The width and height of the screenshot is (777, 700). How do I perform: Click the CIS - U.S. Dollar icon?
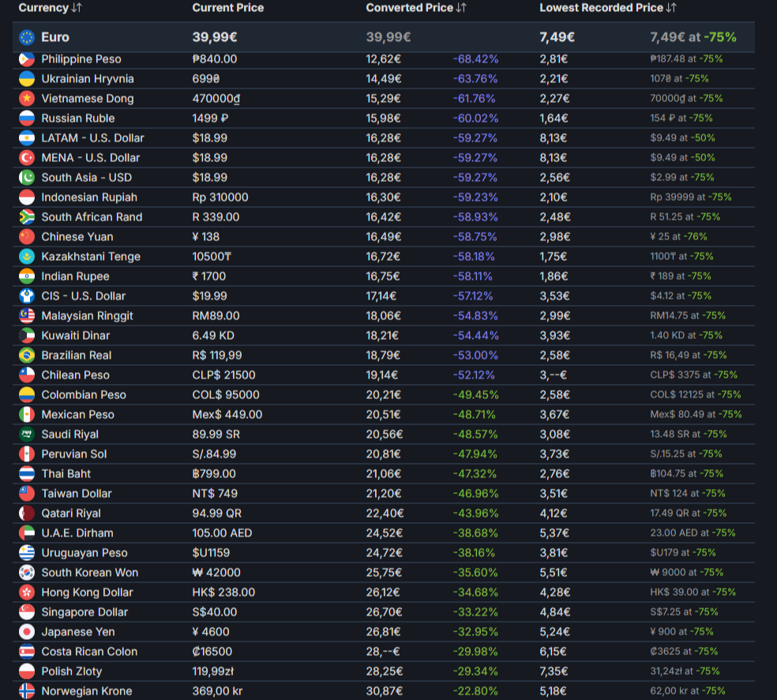[x=27, y=296]
